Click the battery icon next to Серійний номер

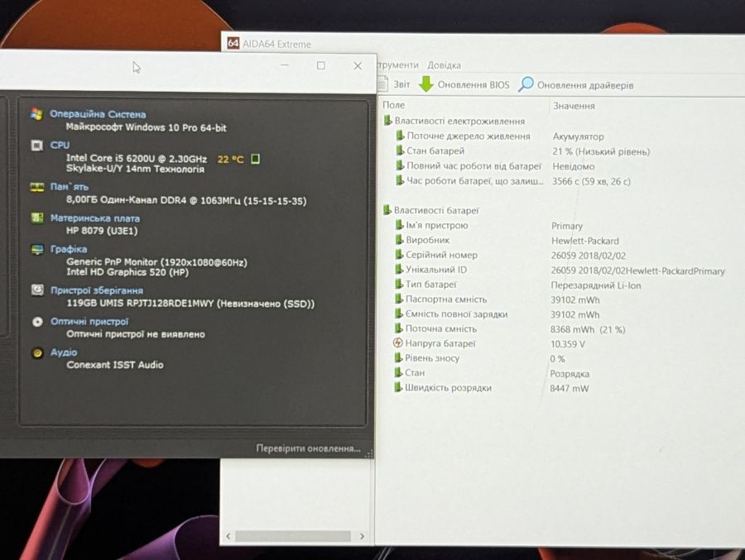click(400, 255)
